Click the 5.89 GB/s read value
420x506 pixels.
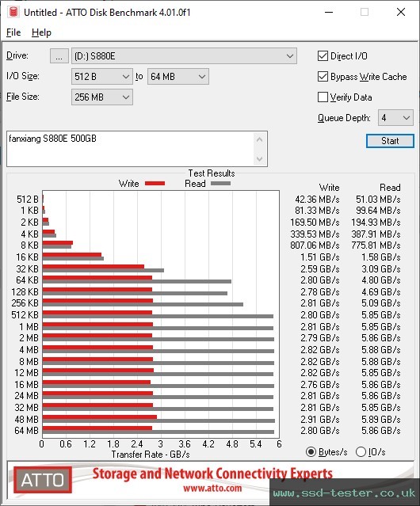click(x=381, y=419)
